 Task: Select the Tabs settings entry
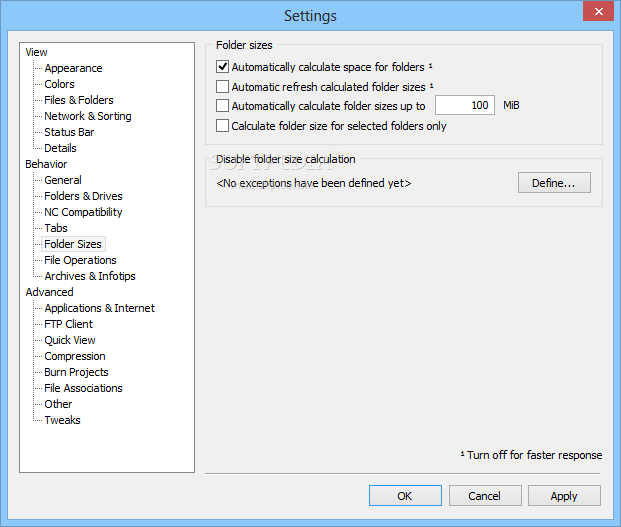tap(56, 228)
